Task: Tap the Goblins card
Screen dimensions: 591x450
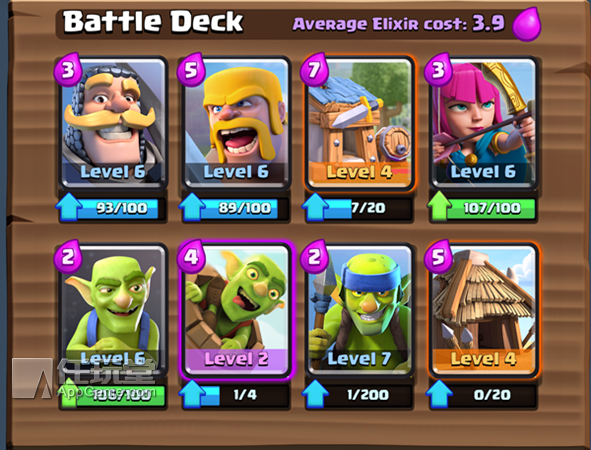Action: tap(113, 310)
